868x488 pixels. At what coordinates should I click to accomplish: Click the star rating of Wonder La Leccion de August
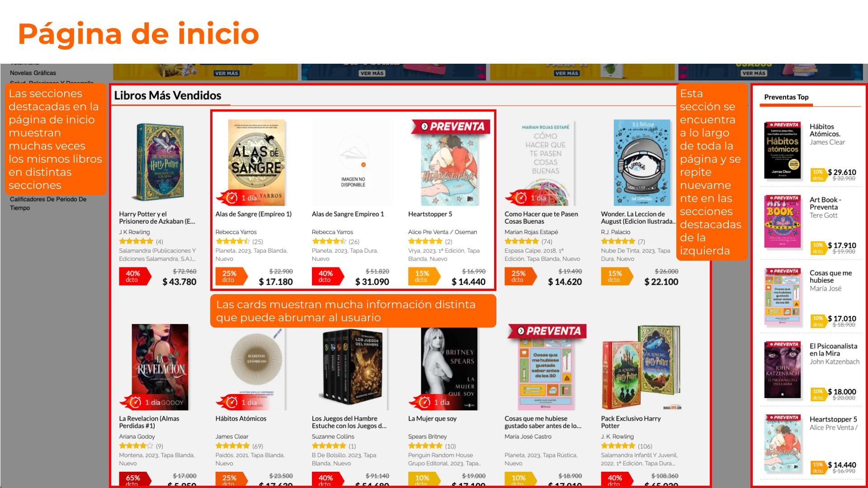click(x=618, y=241)
